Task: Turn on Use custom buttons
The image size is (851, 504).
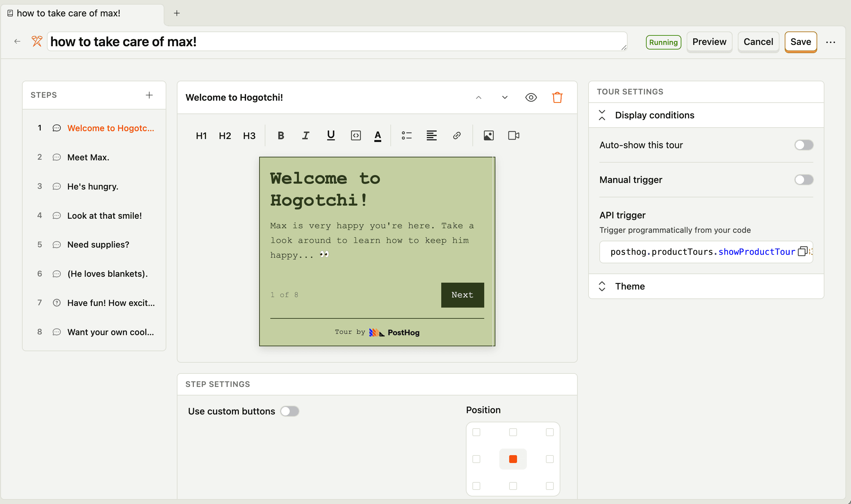Action: pyautogui.click(x=290, y=411)
